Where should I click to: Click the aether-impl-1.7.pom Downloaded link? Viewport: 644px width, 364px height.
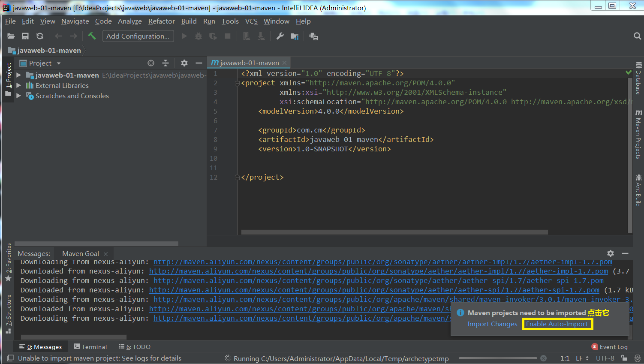378,271
